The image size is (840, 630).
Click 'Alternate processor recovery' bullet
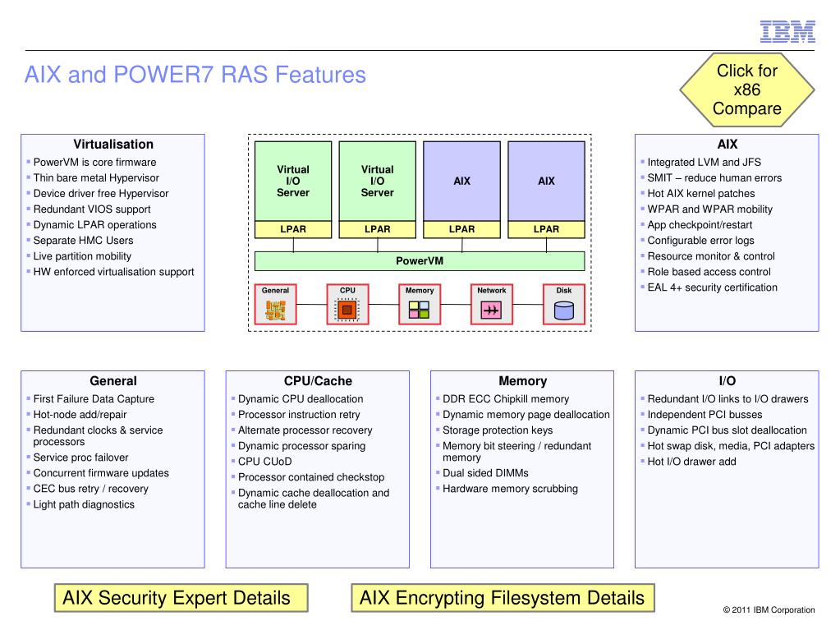click(305, 430)
